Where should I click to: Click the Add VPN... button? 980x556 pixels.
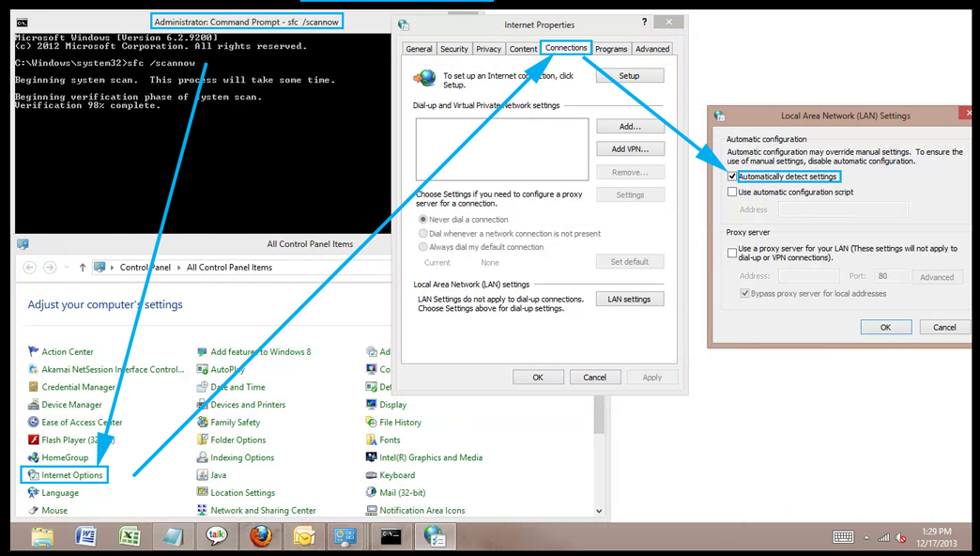coord(630,148)
